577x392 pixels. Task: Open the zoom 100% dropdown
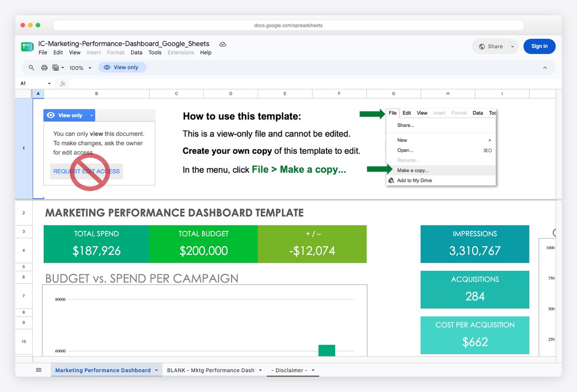(80, 68)
